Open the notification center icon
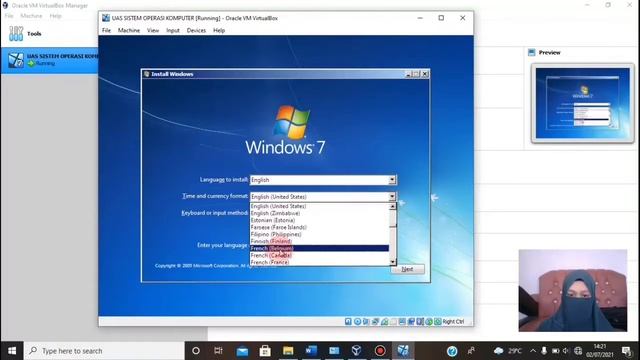The width and height of the screenshot is (640, 360). click(x=627, y=351)
